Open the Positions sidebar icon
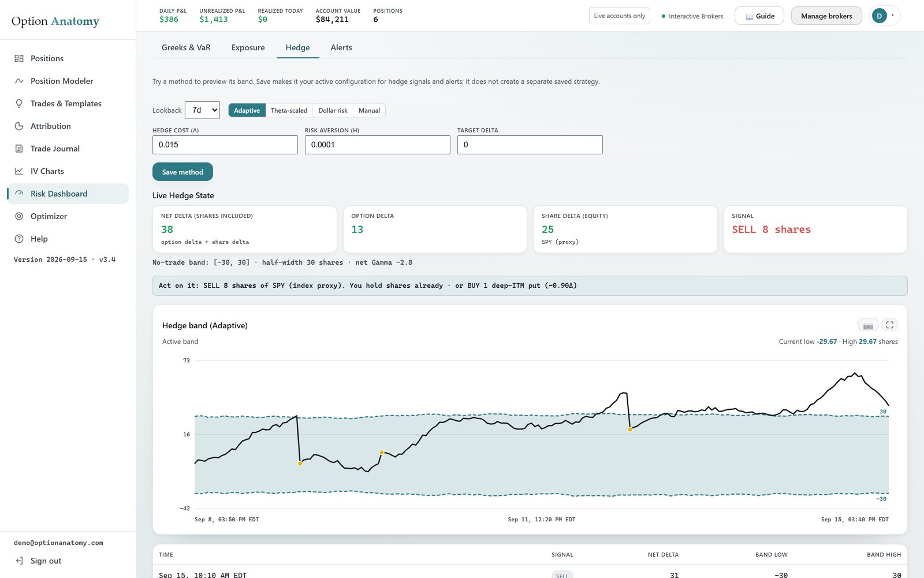Screen dimensions: 924x578 click(x=19, y=58)
